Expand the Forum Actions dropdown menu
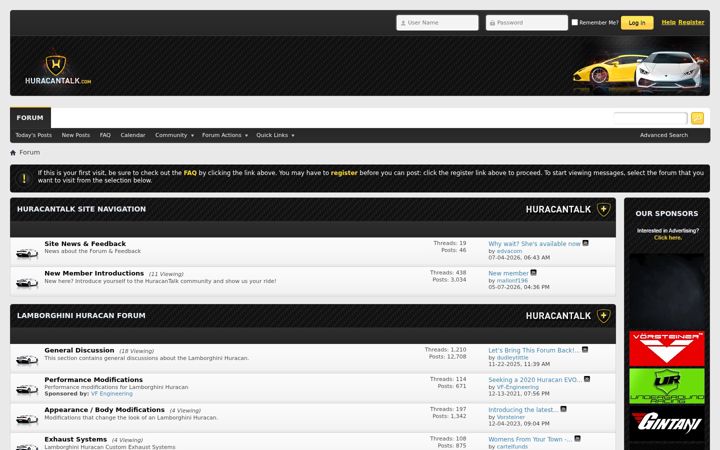The width and height of the screenshot is (720, 450). click(225, 135)
